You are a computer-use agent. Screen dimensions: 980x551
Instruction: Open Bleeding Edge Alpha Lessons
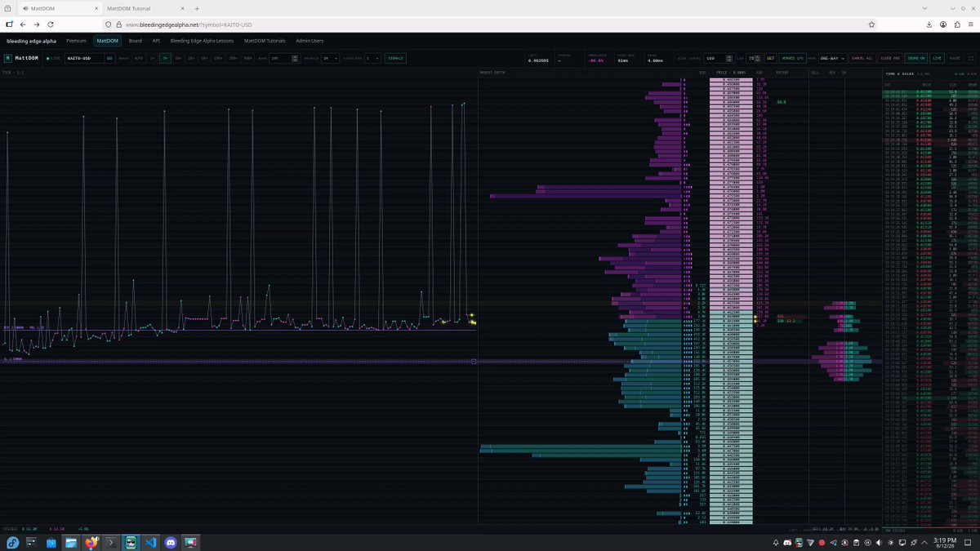click(x=200, y=40)
